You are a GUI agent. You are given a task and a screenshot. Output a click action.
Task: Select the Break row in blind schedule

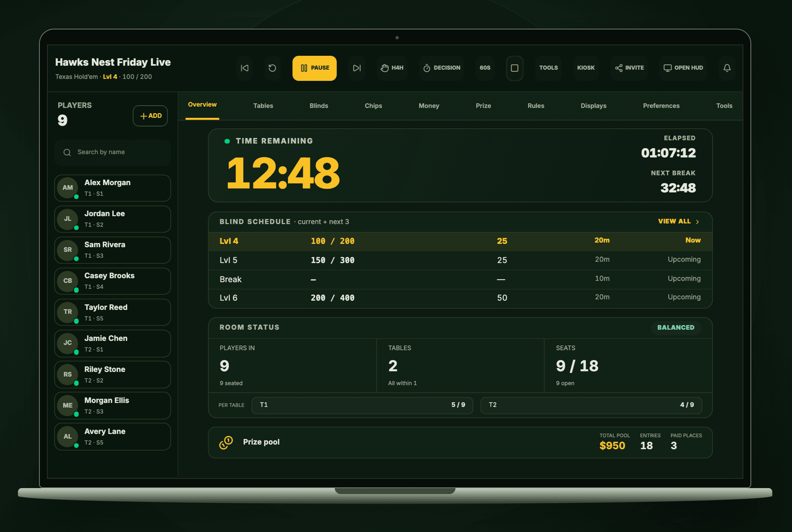point(460,279)
